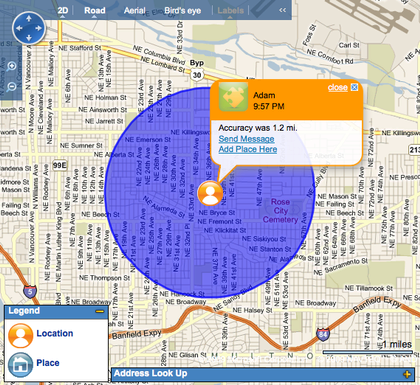The image size is (420, 385).
Task: Click the 'Banfield Expy' label near Legend
Action: pos(137,334)
